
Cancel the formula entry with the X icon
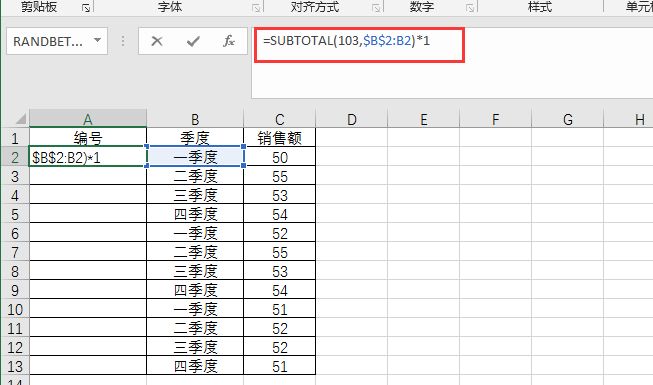click(157, 41)
